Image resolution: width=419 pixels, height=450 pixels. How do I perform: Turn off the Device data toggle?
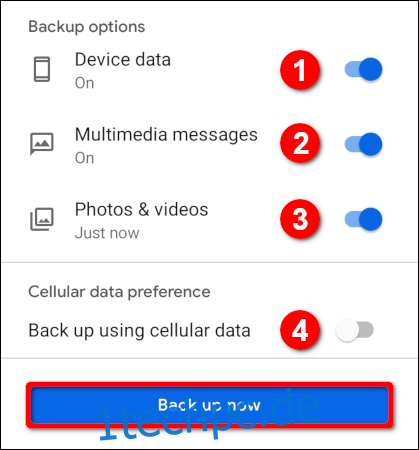[363, 69]
